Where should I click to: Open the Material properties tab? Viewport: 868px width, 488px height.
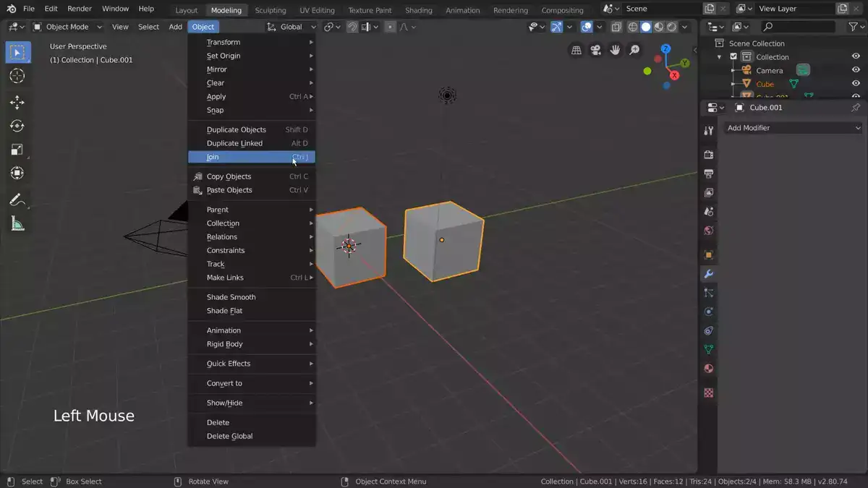(x=709, y=368)
